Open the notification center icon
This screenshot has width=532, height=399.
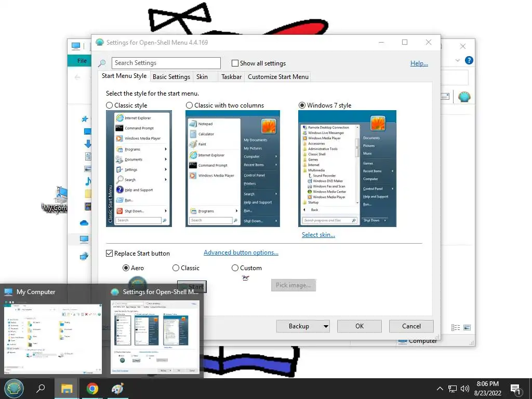[x=516, y=390]
